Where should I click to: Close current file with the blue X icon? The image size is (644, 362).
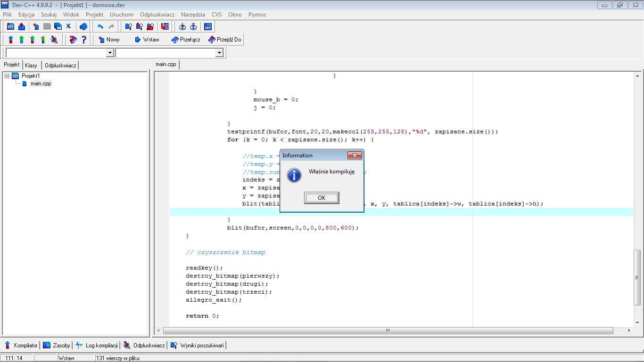click(x=68, y=26)
